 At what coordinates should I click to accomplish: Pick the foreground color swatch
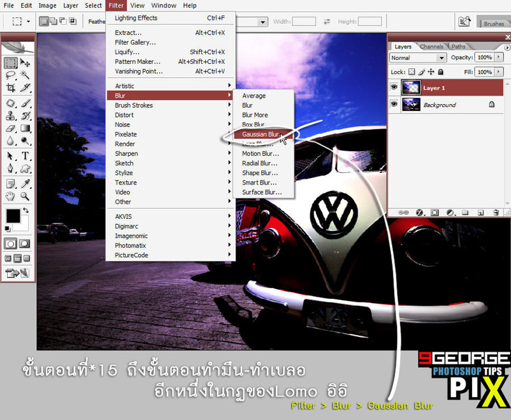tap(13, 216)
